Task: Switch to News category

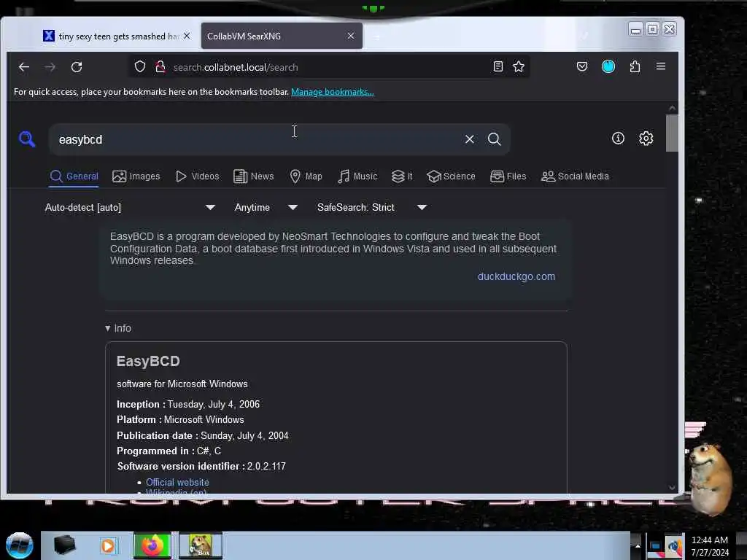Action: click(x=253, y=176)
